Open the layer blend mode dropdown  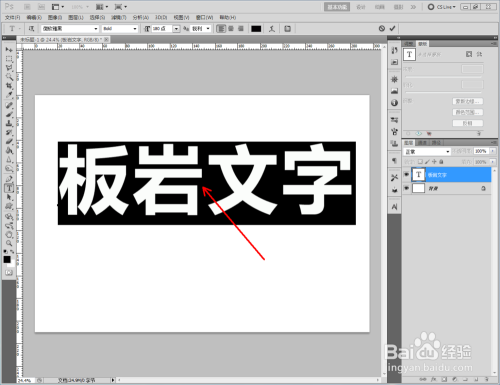pyautogui.click(x=427, y=152)
